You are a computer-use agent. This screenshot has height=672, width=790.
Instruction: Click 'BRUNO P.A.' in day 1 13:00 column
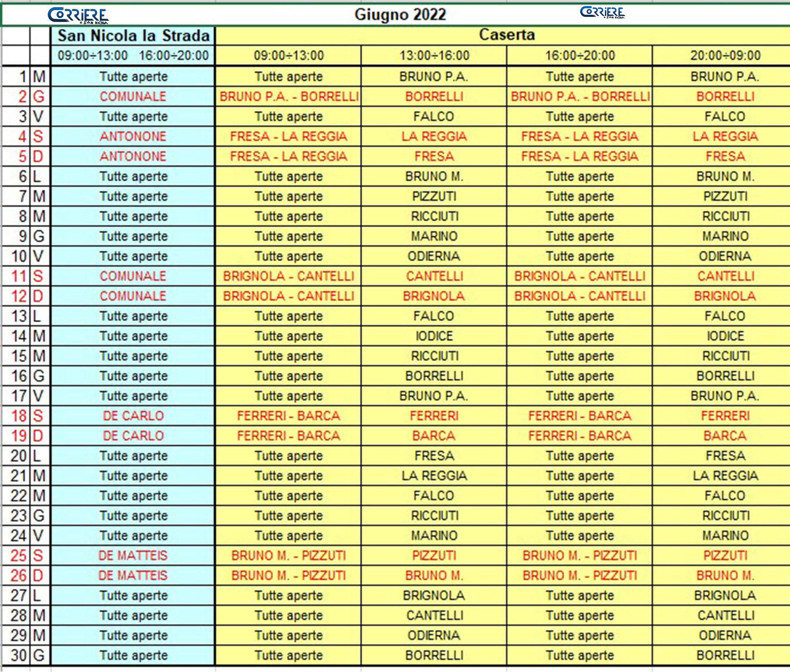pos(434,77)
